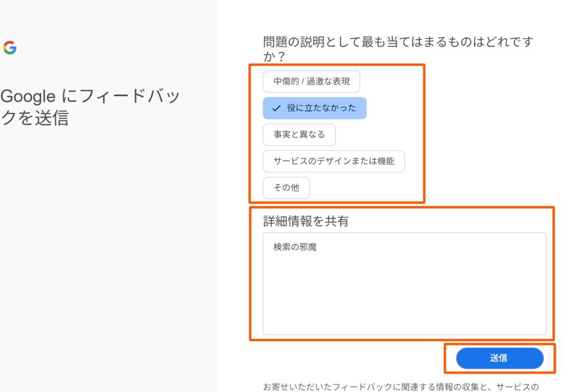The width and height of the screenshot is (572, 392).
Task: Activate the その他 selection chip
Action: 286,188
